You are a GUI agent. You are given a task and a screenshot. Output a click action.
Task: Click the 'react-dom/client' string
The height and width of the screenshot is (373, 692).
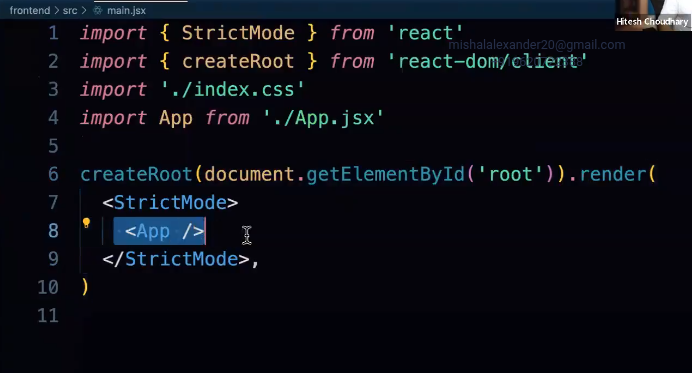[x=487, y=61]
